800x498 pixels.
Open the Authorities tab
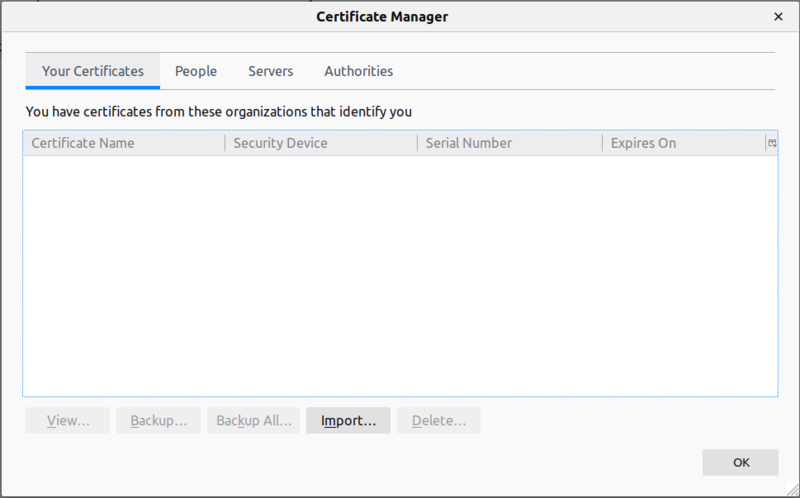click(x=358, y=71)
